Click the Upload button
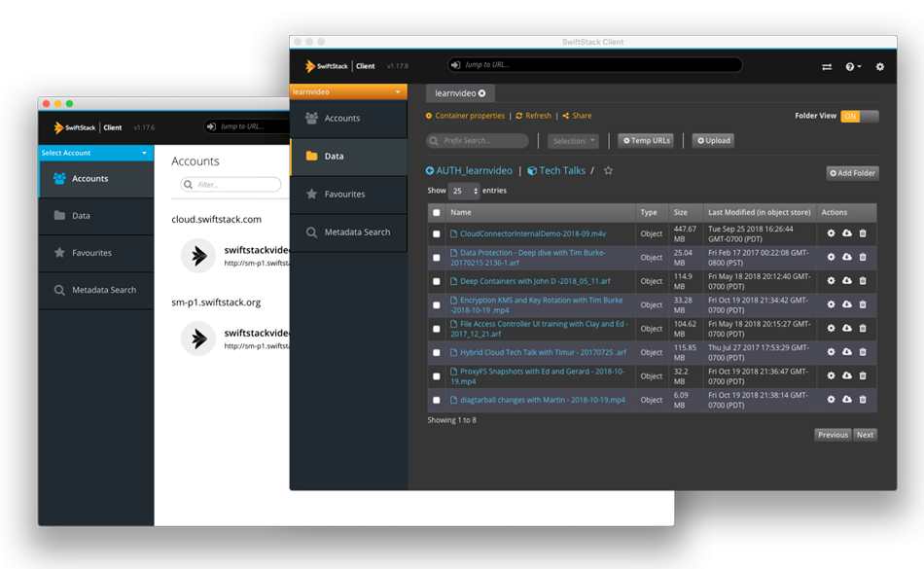 714,141
